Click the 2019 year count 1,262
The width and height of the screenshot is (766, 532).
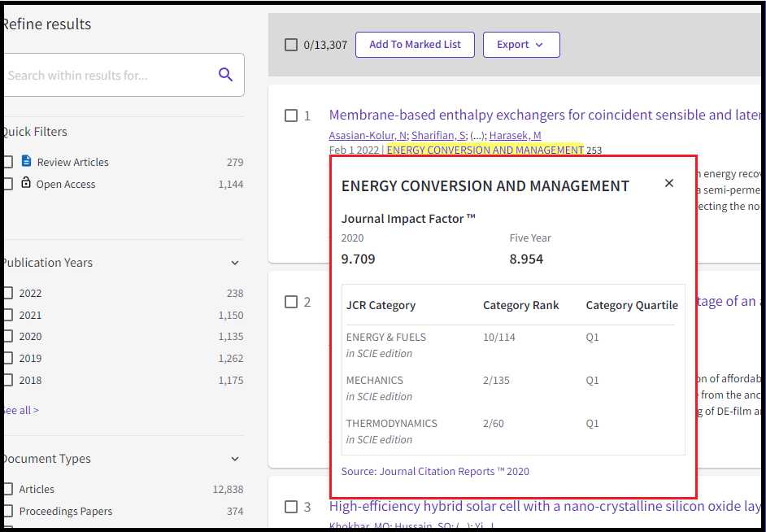[231, 358]
